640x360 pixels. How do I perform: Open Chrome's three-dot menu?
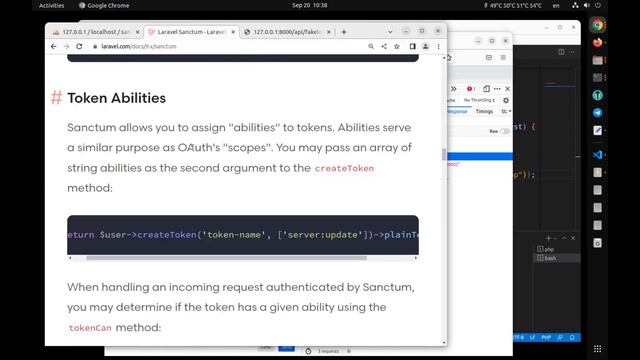[x=438, y=47]
